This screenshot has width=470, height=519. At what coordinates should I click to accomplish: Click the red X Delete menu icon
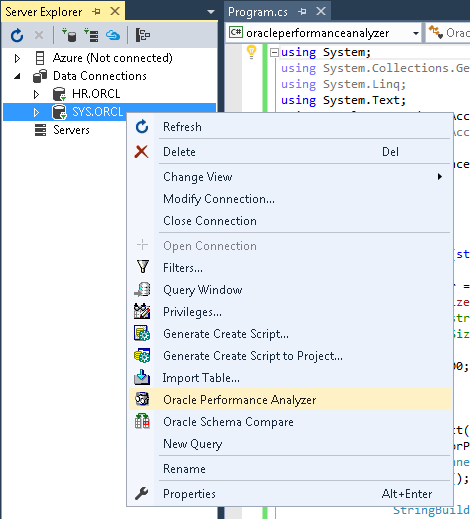click(x=142, y=152)
